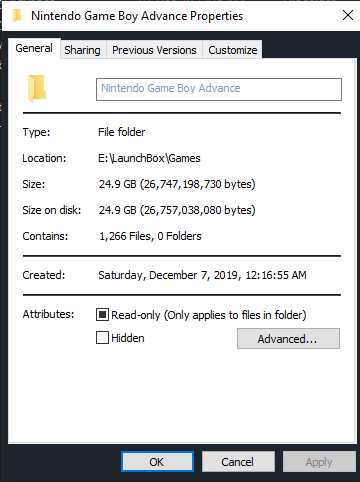Click the Nintendo Game Boy Advance name field
Screen dimensions: 360x482
coord(219,89)
